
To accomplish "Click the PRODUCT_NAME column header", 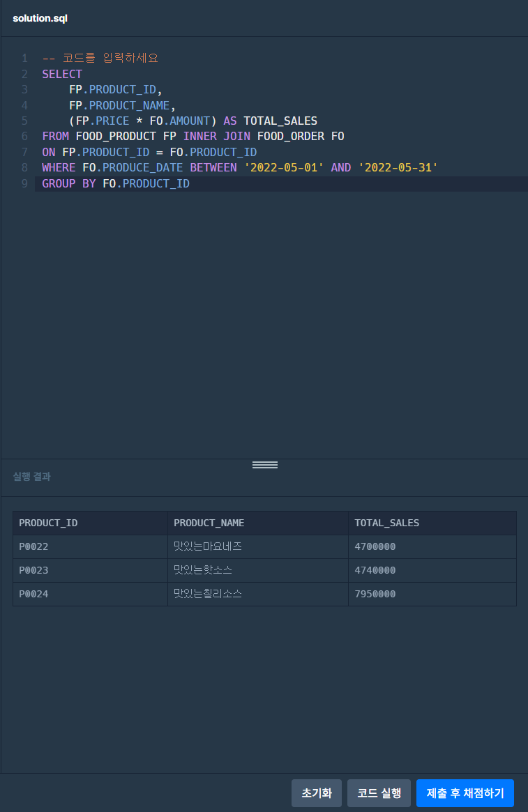I will point(258,523).
